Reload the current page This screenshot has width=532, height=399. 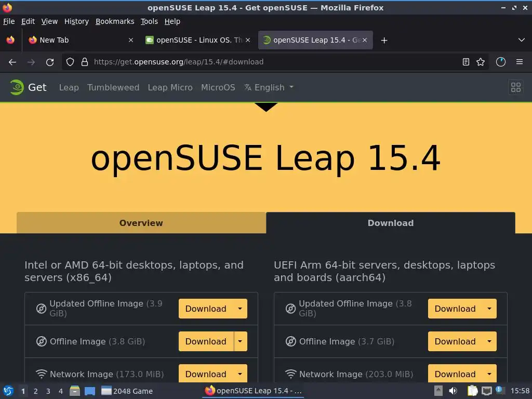[50, 62]
